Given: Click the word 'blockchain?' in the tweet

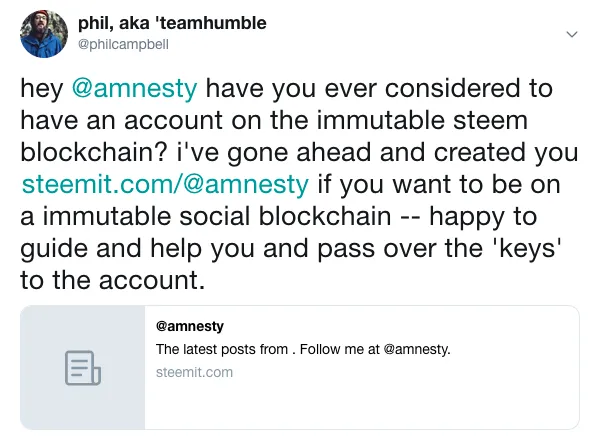Looking at the screenshot, I should [x=94, y=153].
